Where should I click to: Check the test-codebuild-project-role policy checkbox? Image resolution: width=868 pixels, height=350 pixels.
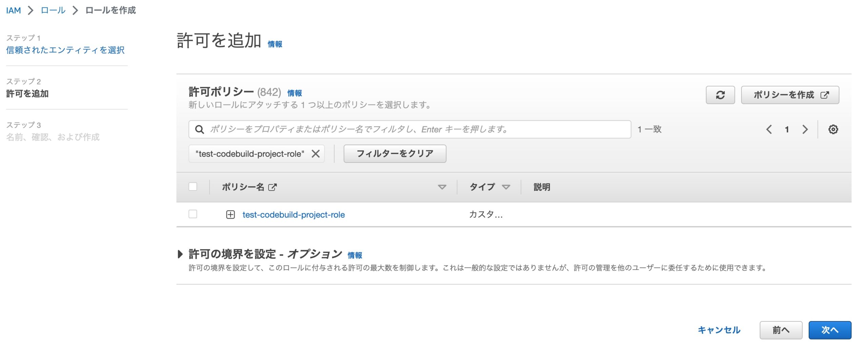tap(193, 214)
